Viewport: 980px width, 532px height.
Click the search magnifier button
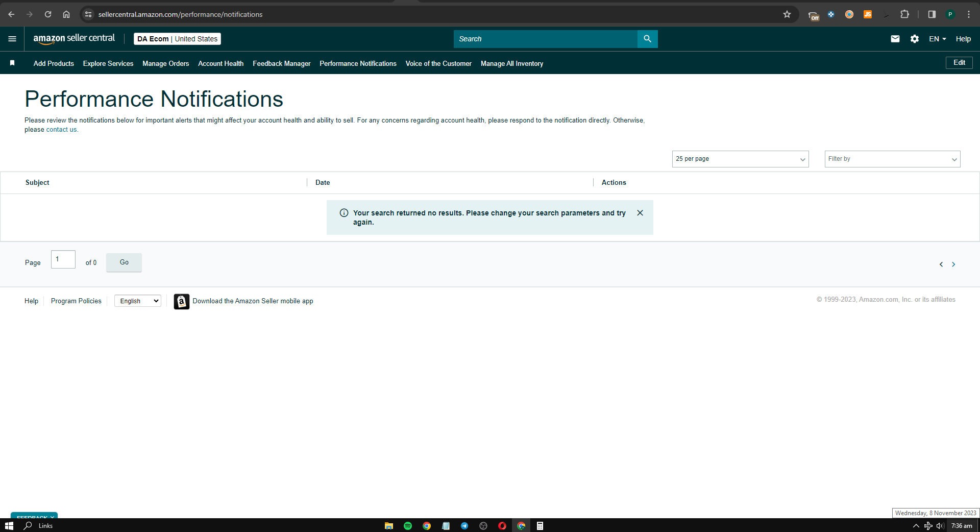point(647,39)
